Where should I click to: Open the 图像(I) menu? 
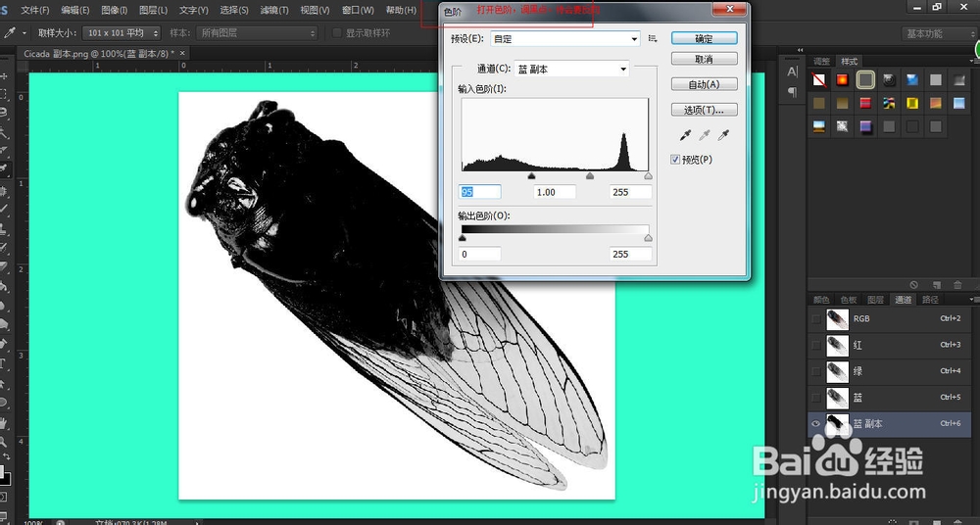pos(115,10)
